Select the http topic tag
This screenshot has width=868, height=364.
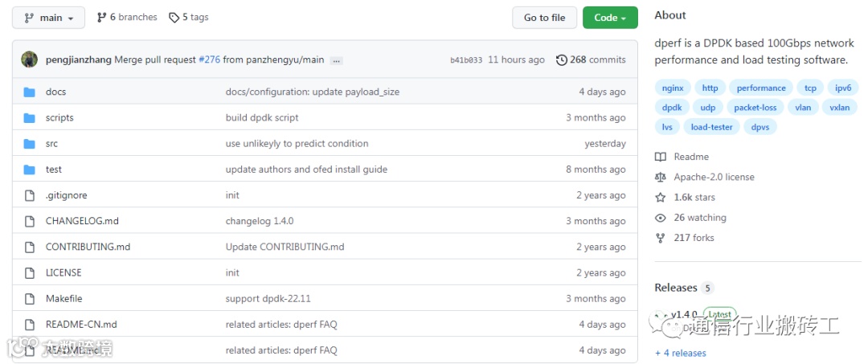pos(710,88)
